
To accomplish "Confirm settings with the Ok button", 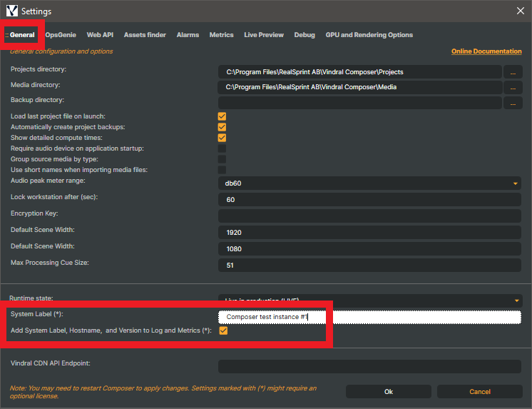I will point(389,392).
